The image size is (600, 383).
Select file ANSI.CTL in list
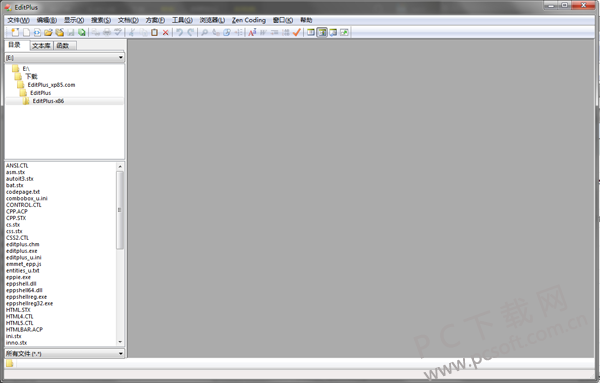tap(17, 166)
